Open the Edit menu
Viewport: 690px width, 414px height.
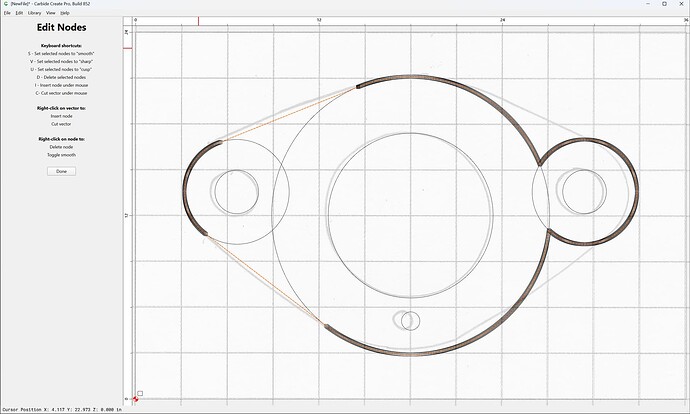pos(19,13)
